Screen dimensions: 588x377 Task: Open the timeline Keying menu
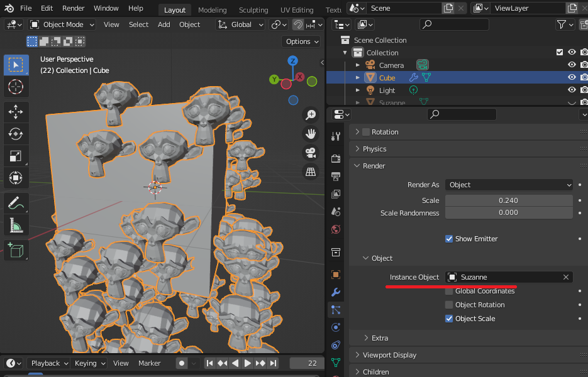pos(90,363)
